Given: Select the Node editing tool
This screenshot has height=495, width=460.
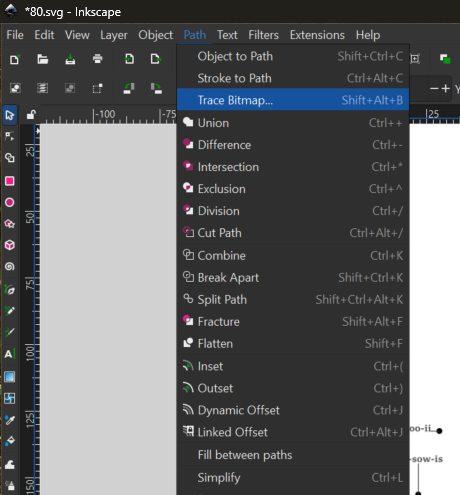Looking at the screenshot, I should (10, 136).
